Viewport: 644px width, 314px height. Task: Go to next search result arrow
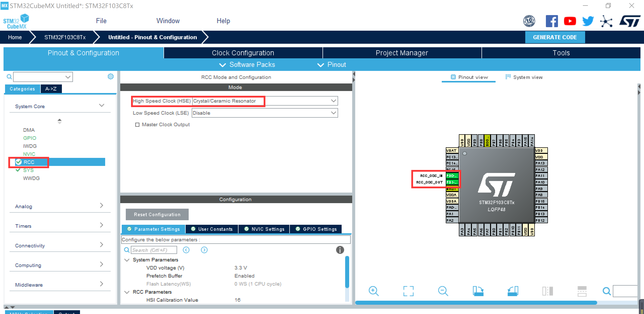pos(204,250)
